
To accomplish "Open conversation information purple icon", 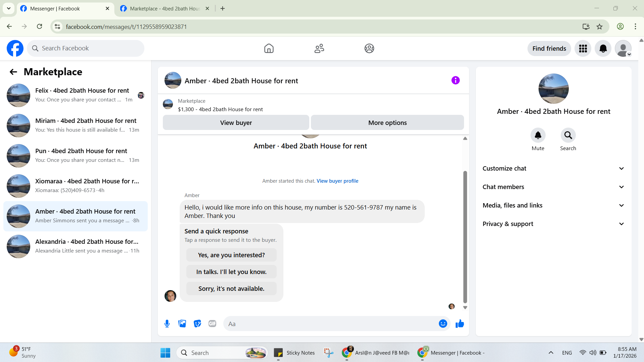I will click(x=455, y=80).
